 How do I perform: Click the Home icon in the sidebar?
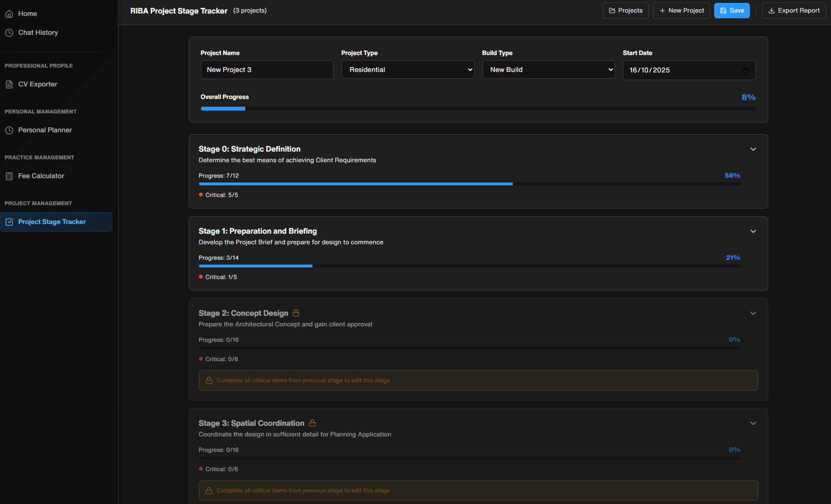click(9, 14)
